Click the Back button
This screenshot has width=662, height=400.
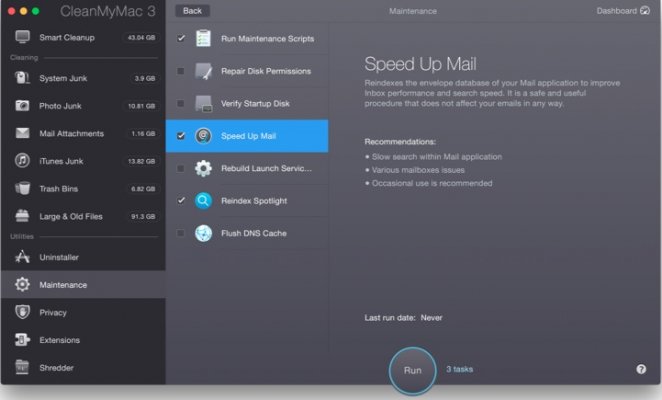[193, 11]
